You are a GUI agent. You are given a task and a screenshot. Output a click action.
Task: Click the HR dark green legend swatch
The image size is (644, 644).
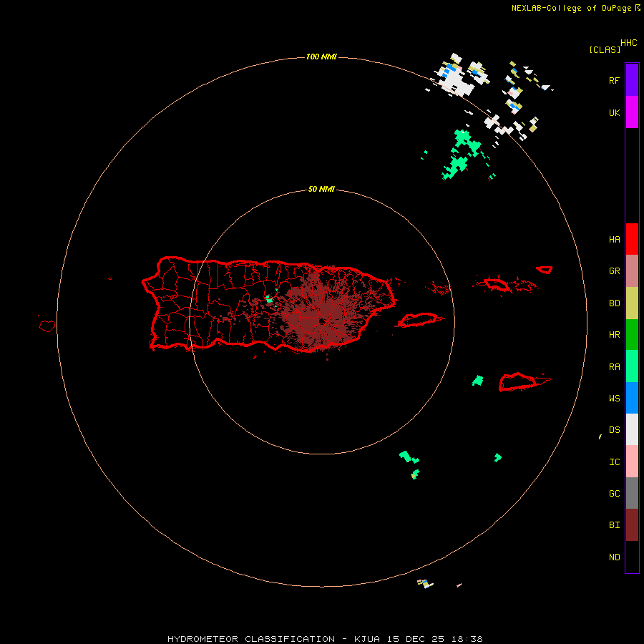click(632, 334)
